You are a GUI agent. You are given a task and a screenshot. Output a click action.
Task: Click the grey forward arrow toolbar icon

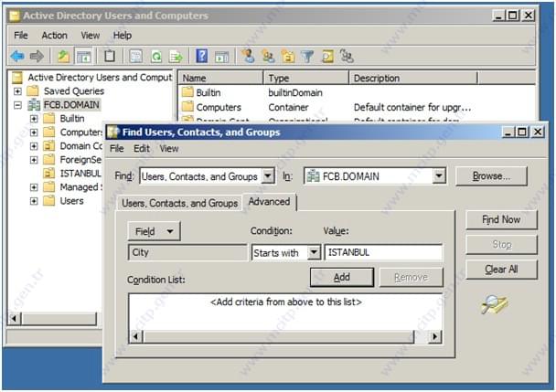(37, 56)
